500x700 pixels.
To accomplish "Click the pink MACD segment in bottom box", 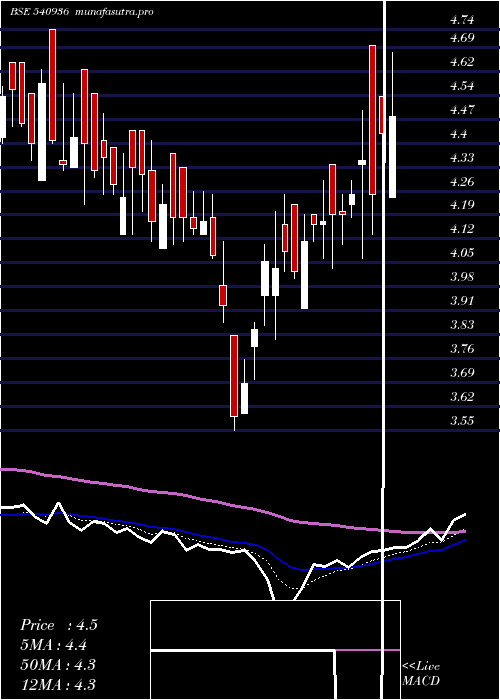I will [367, 650].
